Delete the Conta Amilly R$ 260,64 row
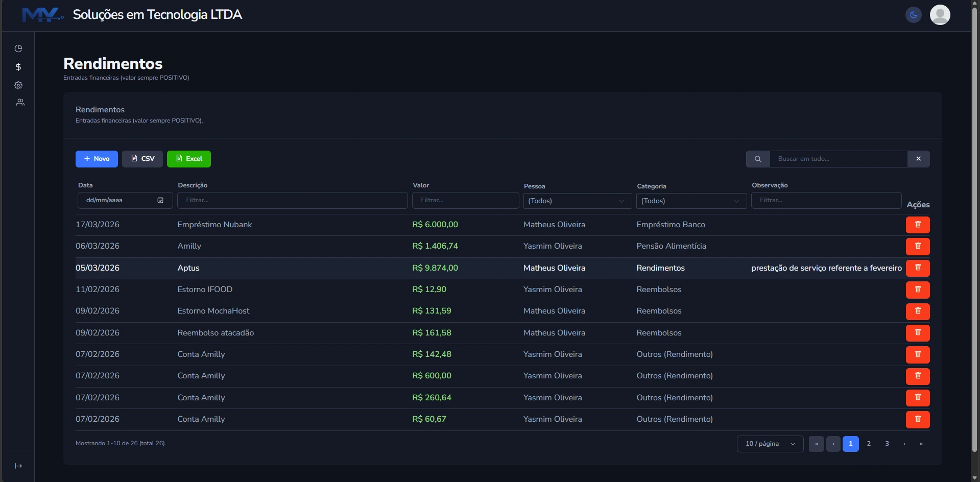Screen dimensions: 980x482 click(918, 398)
